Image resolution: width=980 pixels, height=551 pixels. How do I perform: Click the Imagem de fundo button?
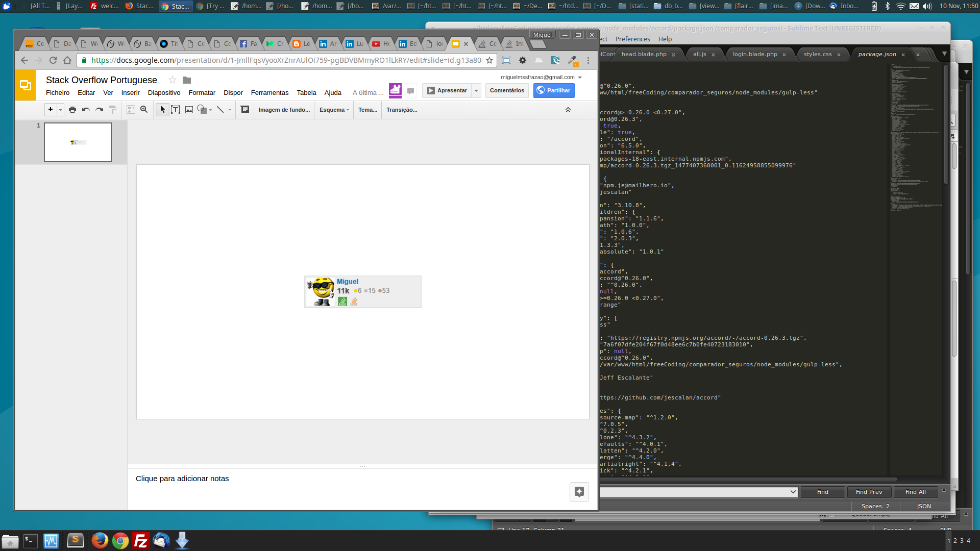point(284,110)
